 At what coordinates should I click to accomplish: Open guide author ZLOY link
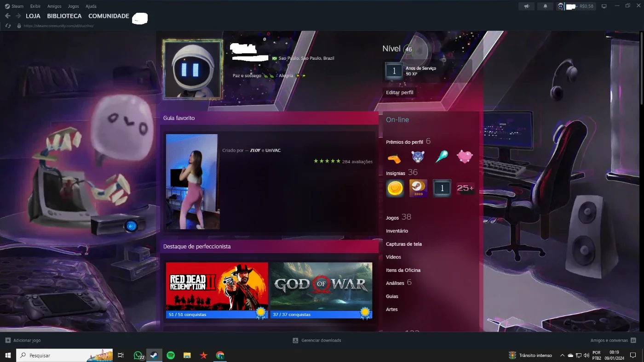[255, 150]
